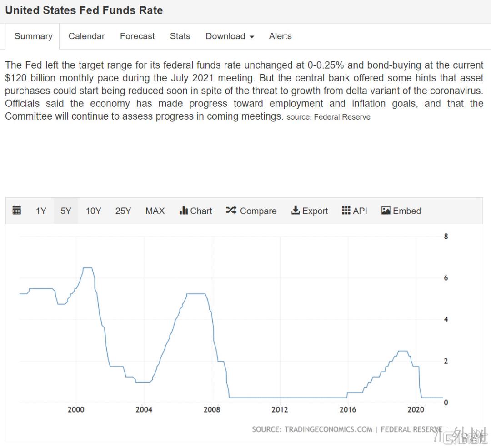Select the 1Y time range
The width and height of the screenshot is (491, 448).
point(41,211)
